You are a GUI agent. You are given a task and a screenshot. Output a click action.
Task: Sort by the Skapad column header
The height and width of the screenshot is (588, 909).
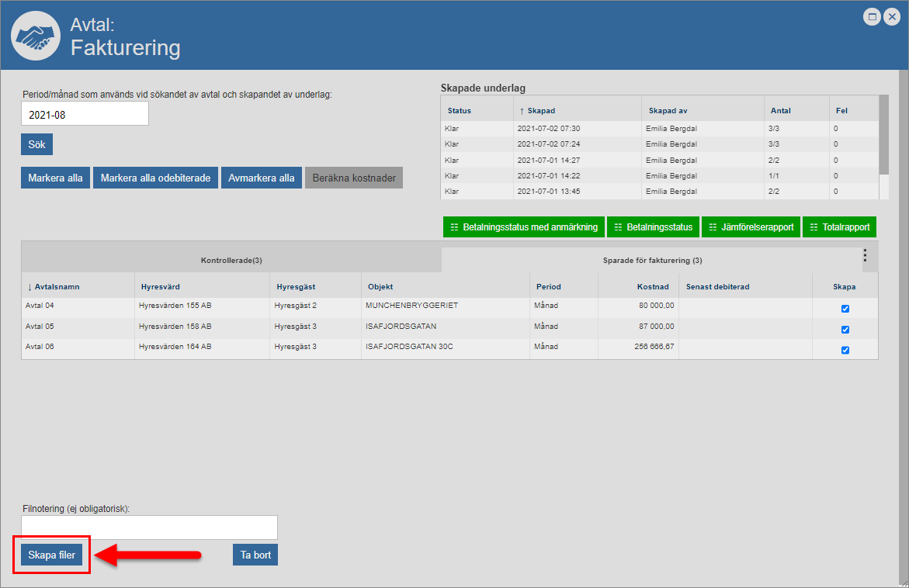tap(540, 111)
